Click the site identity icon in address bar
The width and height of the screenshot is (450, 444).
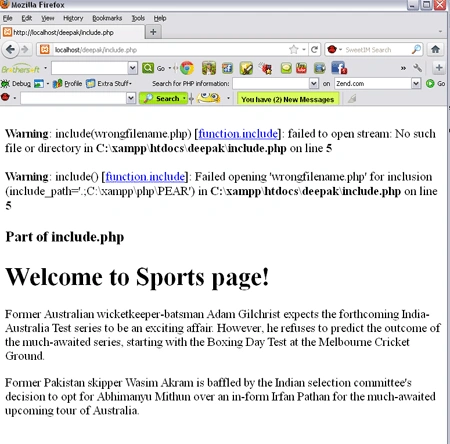44,50
